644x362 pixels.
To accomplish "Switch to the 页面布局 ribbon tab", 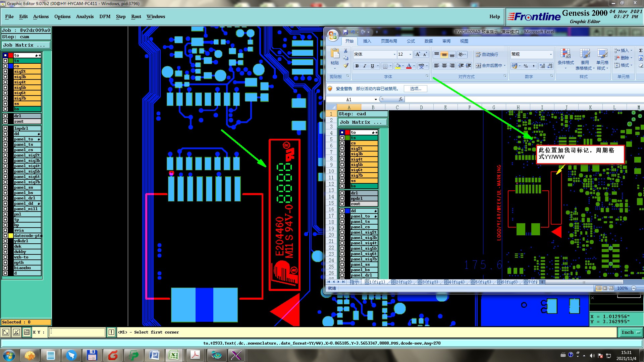I will (x=389, y=41).
